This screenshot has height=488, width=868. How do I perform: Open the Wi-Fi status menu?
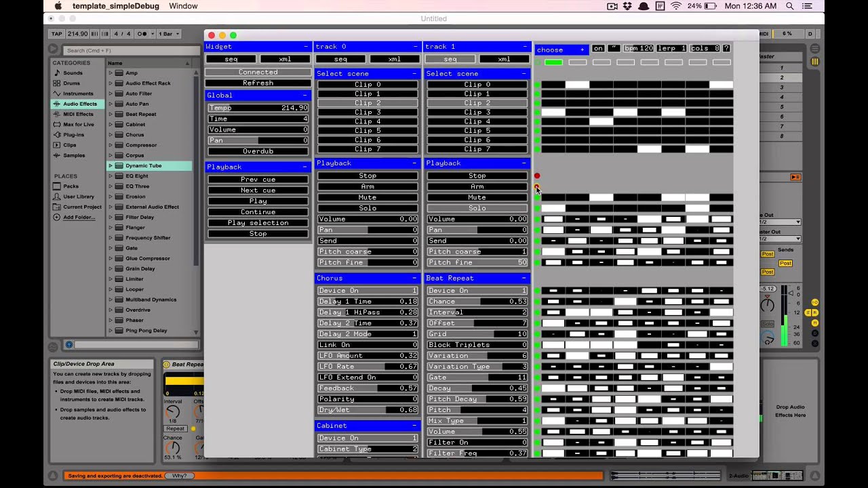[675, 6]
